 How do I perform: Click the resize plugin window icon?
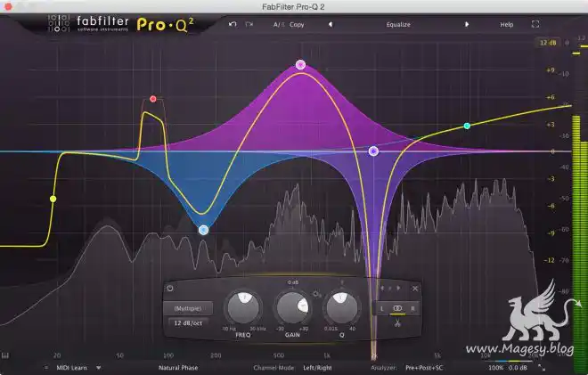pos(541,368)
